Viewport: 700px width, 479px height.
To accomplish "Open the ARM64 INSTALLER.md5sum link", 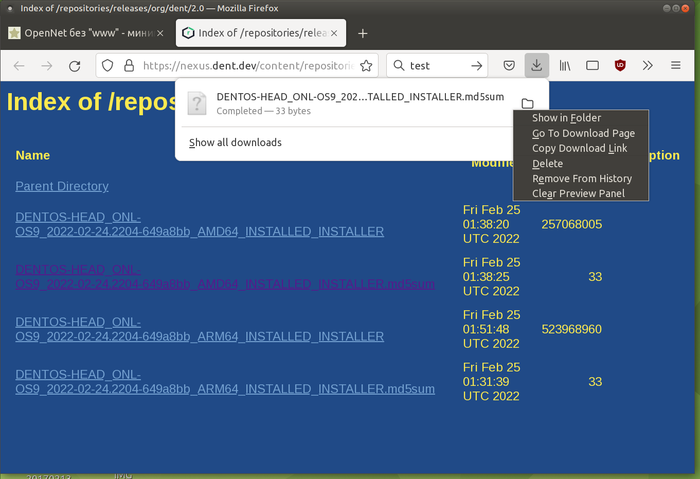I will tap(225, 382).
